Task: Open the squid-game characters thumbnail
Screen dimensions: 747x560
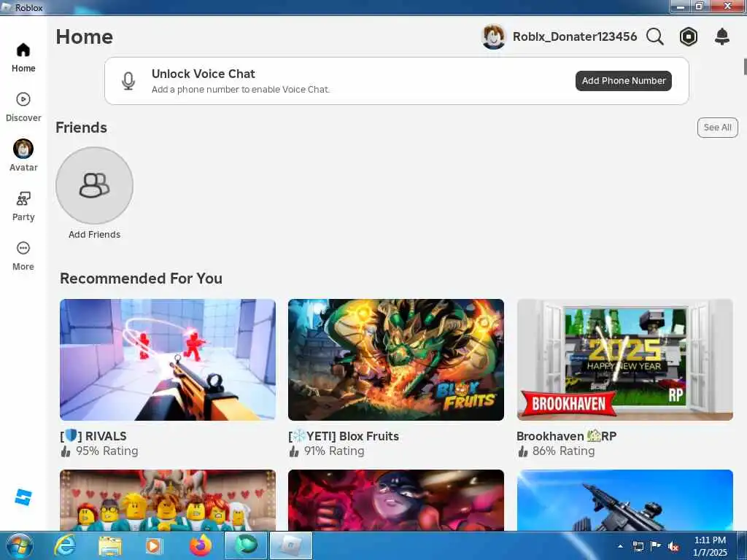Action: click(x=168, y=500)
